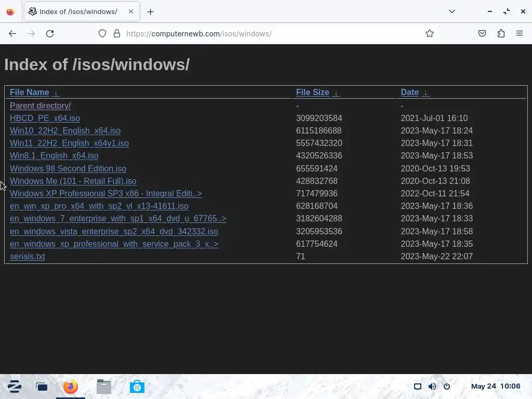The image size is (532, 399).
Task: Click descending arrow next to File Size
Action: click(x=336, y=92)
